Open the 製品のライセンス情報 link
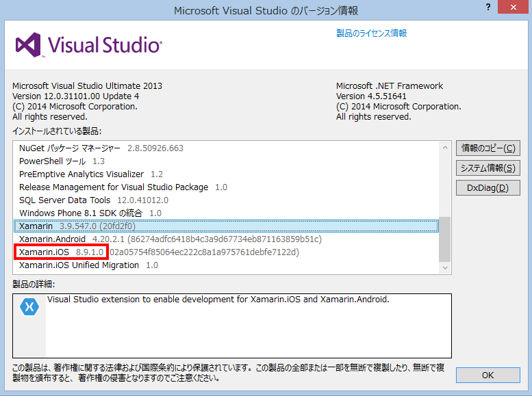The image size is (532, 396). [x=371, y=34]
